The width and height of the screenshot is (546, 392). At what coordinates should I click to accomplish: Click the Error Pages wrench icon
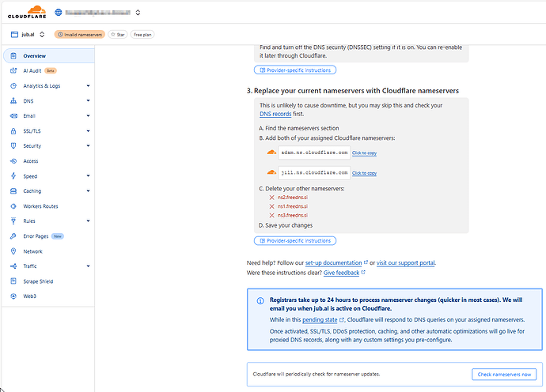point(13,236)
